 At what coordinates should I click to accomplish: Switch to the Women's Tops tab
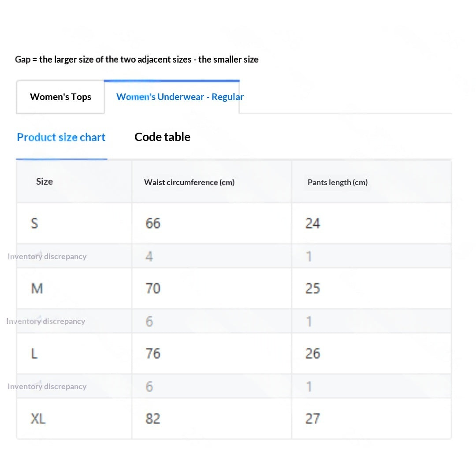[x=60, y=97]
